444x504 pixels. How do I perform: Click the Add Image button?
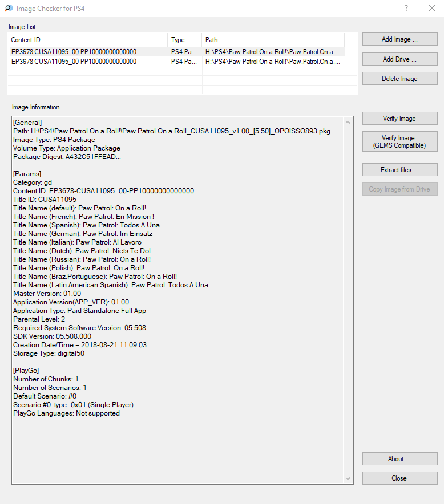point(399,39)
